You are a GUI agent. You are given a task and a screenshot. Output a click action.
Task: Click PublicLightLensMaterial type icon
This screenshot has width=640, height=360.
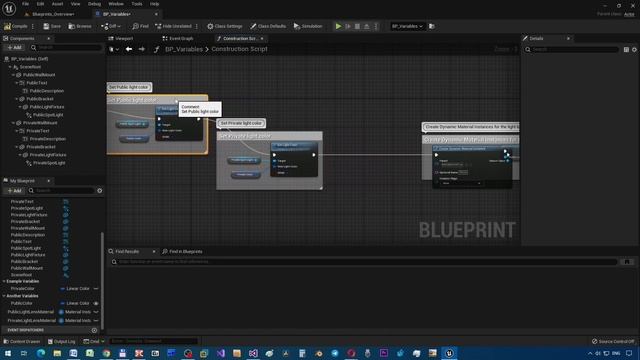coord(61,312)
